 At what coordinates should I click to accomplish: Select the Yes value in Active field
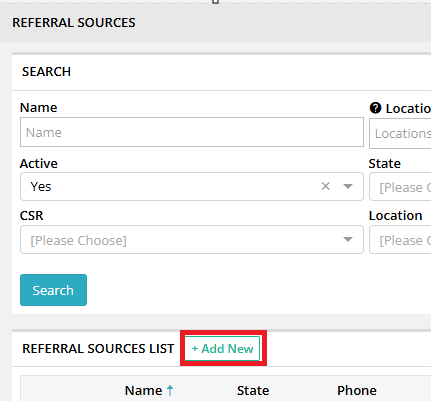tap(41, 187)
